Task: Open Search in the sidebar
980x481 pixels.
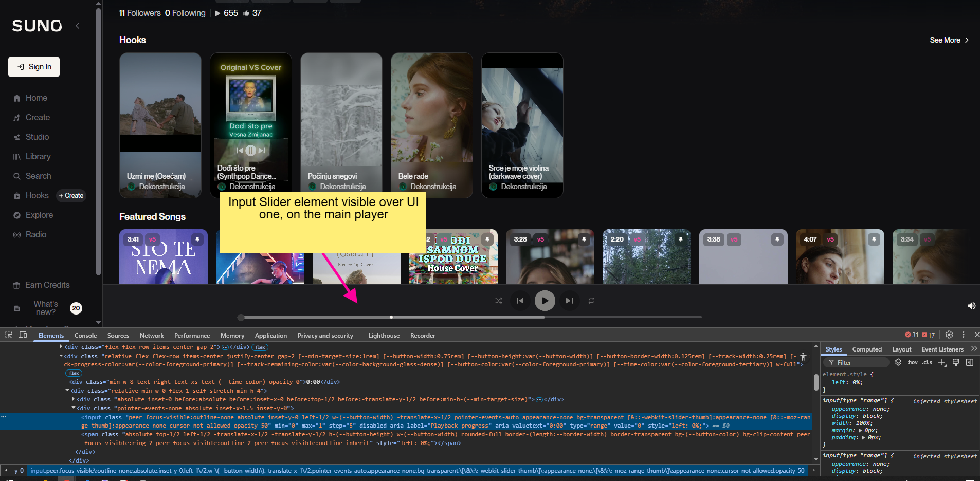Action: click(32, 176)
